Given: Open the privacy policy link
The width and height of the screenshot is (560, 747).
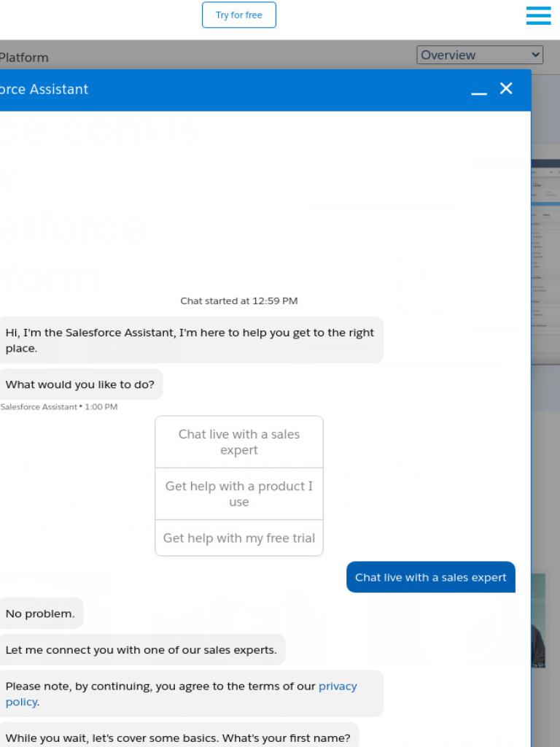Looking at the screenshot, I should coord(338,686).
